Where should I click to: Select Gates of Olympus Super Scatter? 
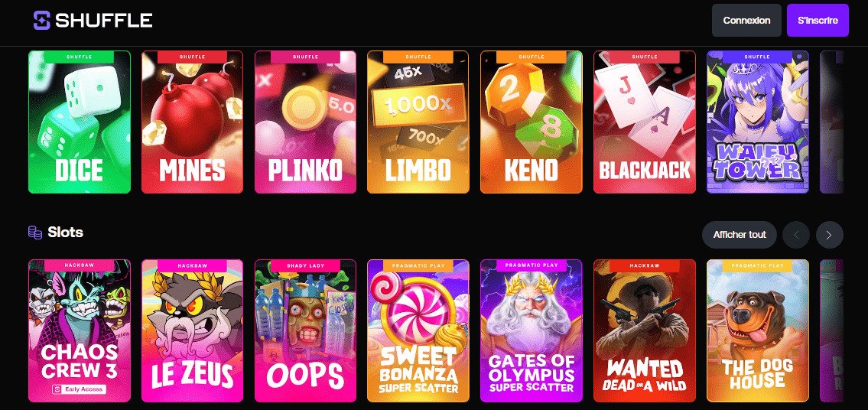(x=531, y=330)
